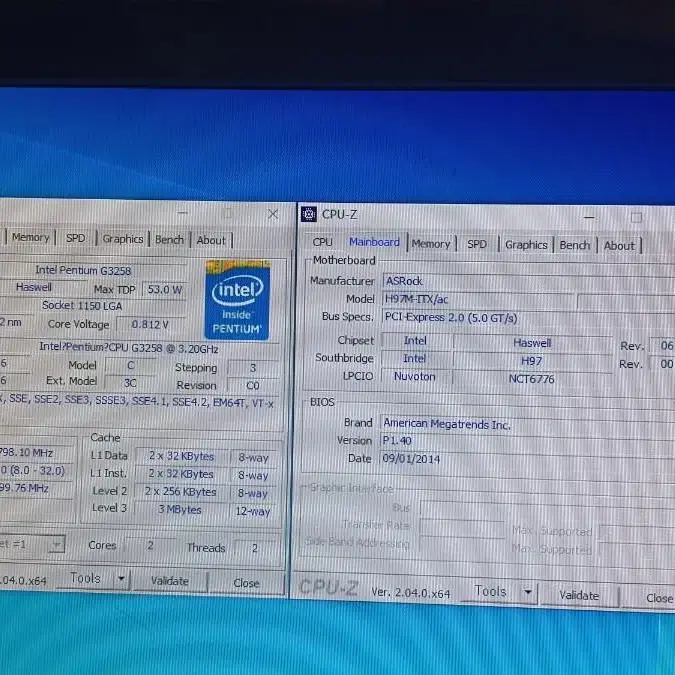Image resolution: width=675 pixels, height=675 pixels.
Task: Click the CPU-Z app icon in right window title bar
Action: point(309,214)
